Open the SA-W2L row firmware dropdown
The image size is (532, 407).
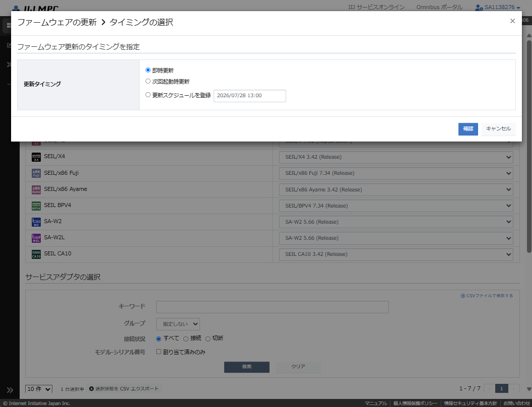click(396, 238)
